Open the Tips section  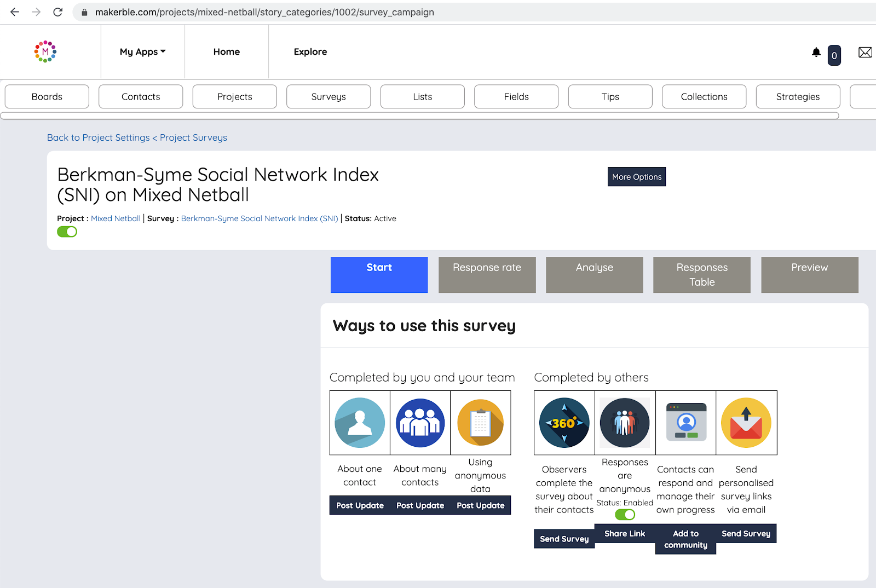point(610,96)
